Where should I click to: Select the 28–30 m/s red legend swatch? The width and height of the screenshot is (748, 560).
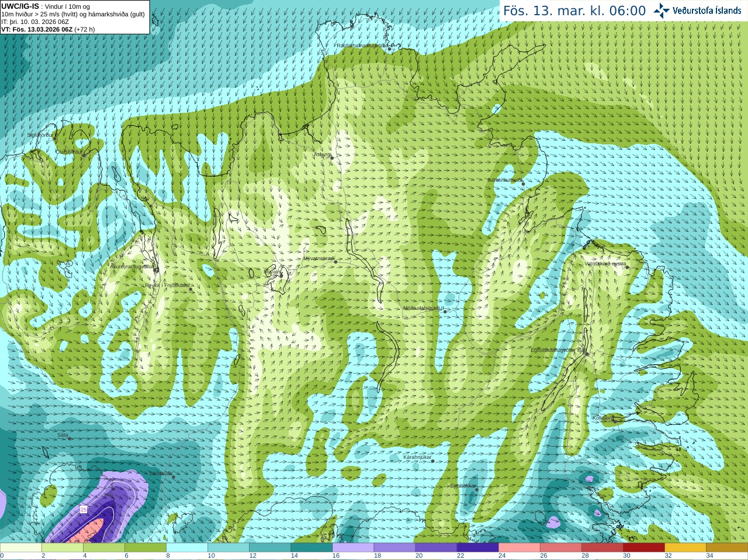(x=602, y=548)
